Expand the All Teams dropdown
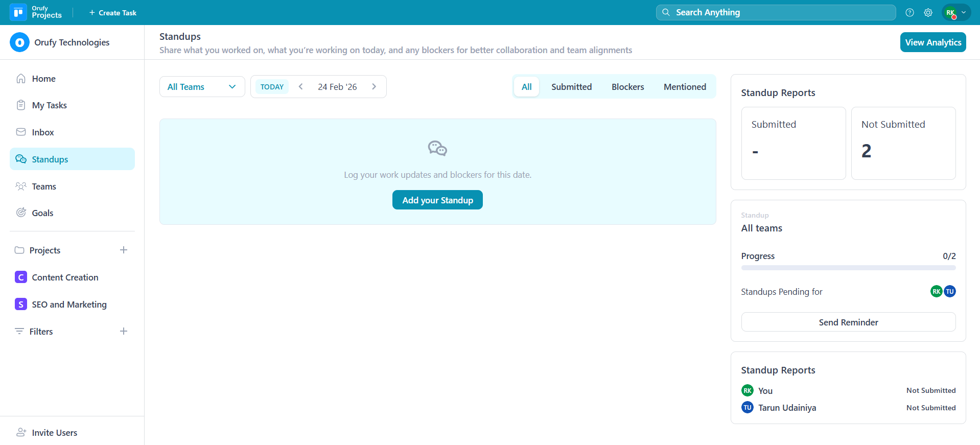The width and height of the screenshot is (980, 445). pyautogui.click(x=202, y=87)
